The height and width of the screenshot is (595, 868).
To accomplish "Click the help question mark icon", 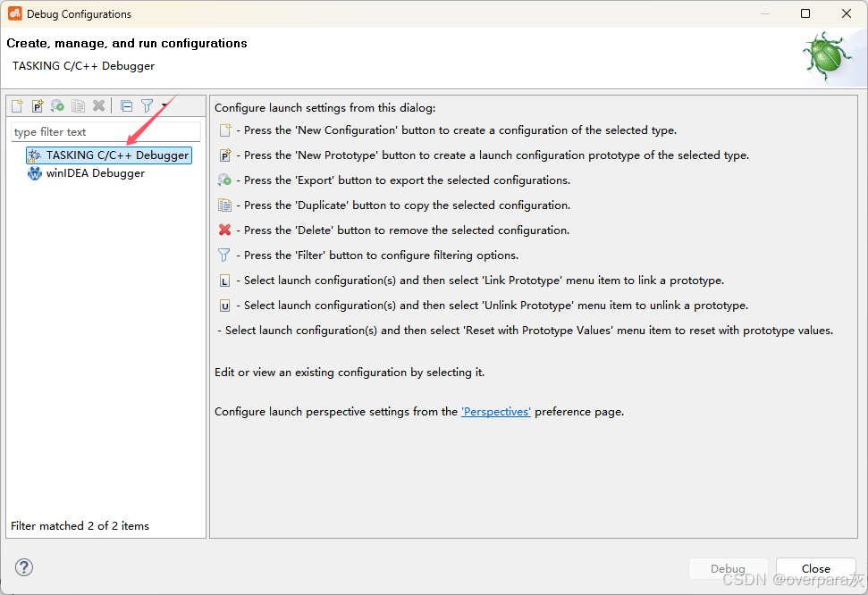I will (24, 567).
